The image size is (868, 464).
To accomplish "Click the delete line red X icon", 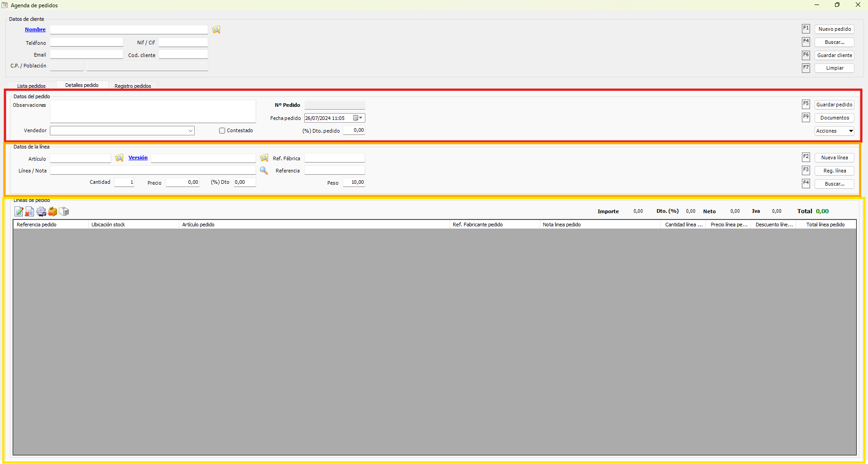I will (x=29, y=211).
